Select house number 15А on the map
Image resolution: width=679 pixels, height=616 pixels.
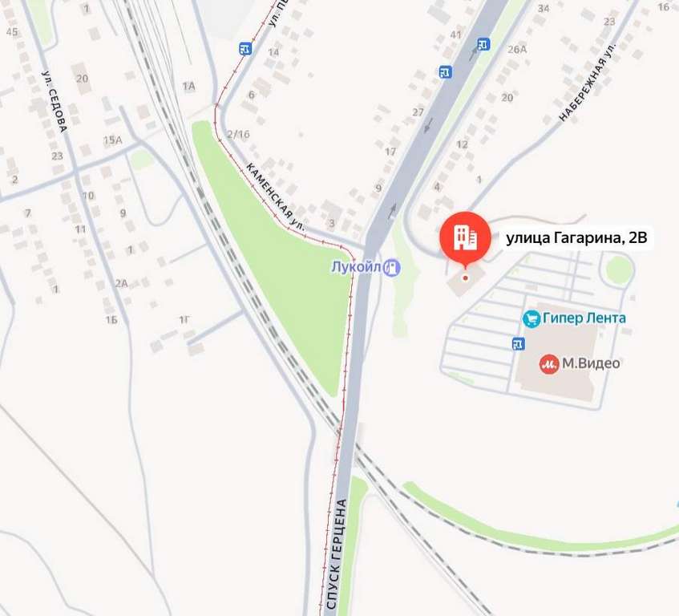112,140
